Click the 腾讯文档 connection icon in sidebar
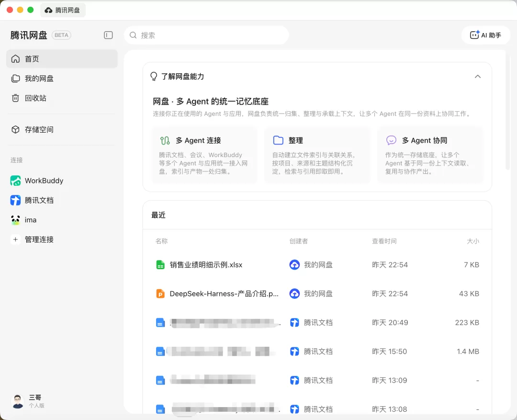517x420 pixels. point(15,200)
